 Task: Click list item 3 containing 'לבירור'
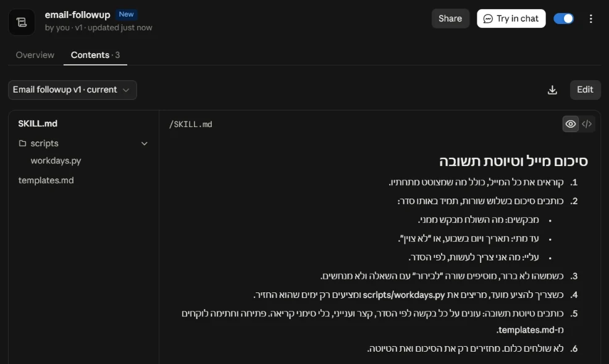click(x=449, y=276)
